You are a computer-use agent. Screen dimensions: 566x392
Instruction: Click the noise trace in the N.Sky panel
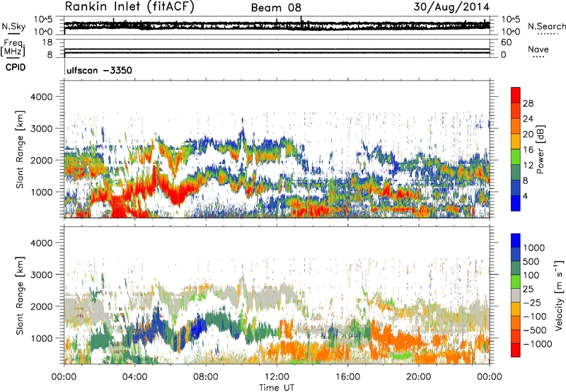tap(277, 25)
